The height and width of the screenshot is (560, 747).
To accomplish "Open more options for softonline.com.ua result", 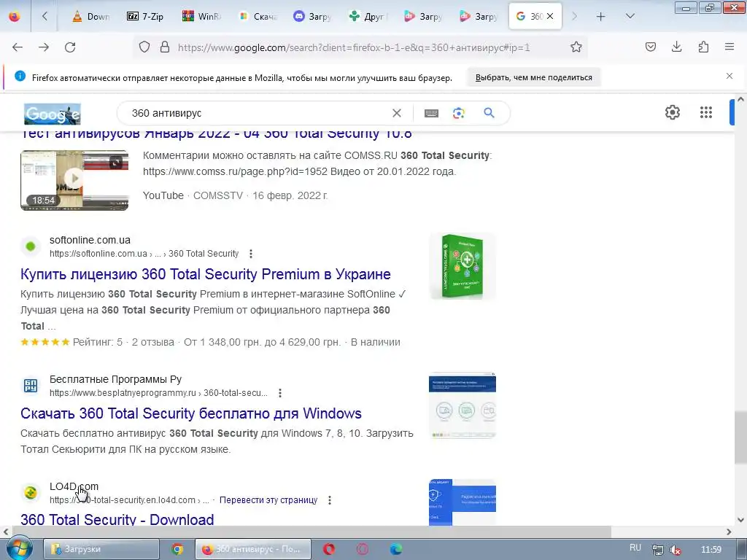I will [251, 254].
